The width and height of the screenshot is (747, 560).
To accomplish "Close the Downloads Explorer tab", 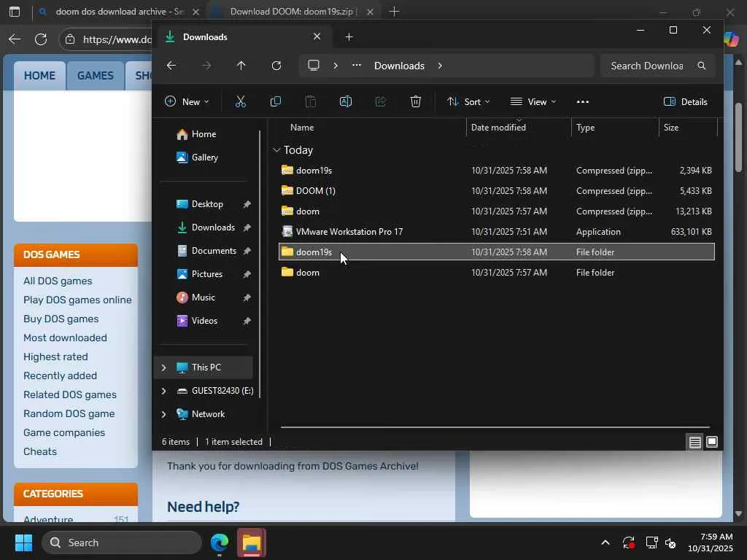I will coord(317,36).
